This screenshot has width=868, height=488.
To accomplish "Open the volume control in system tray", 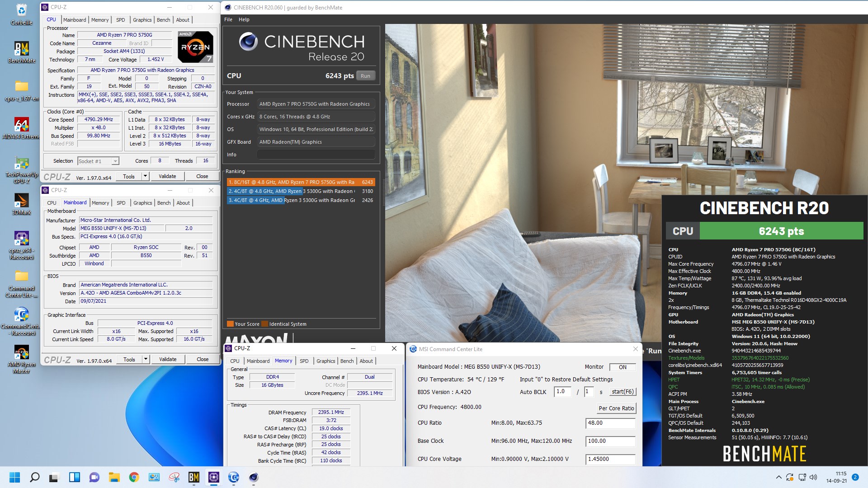I will pos(813,477).
